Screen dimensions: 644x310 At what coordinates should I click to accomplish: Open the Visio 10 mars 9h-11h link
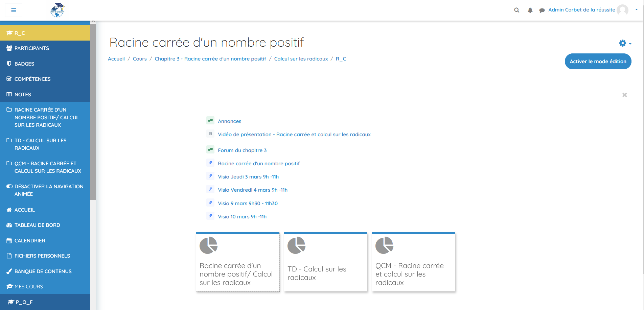pos(242,217)
